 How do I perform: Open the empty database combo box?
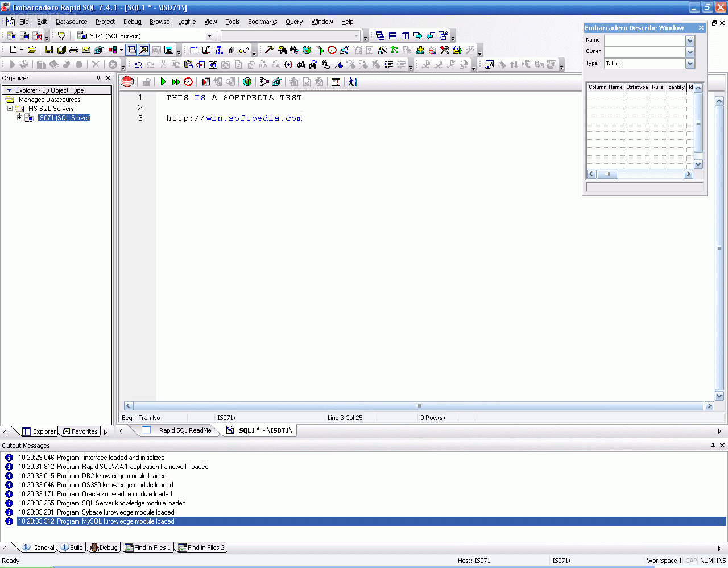[x=356, y=36]
